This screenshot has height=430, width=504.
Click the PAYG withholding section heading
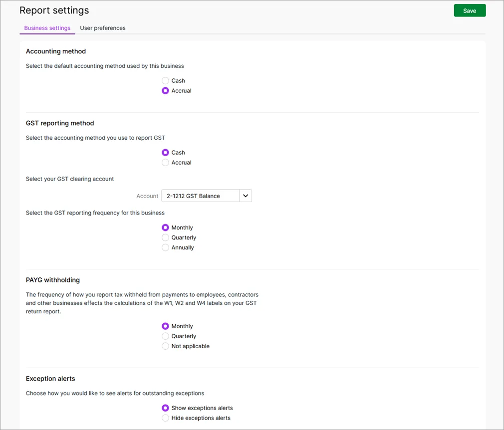(x=53, y=280)
